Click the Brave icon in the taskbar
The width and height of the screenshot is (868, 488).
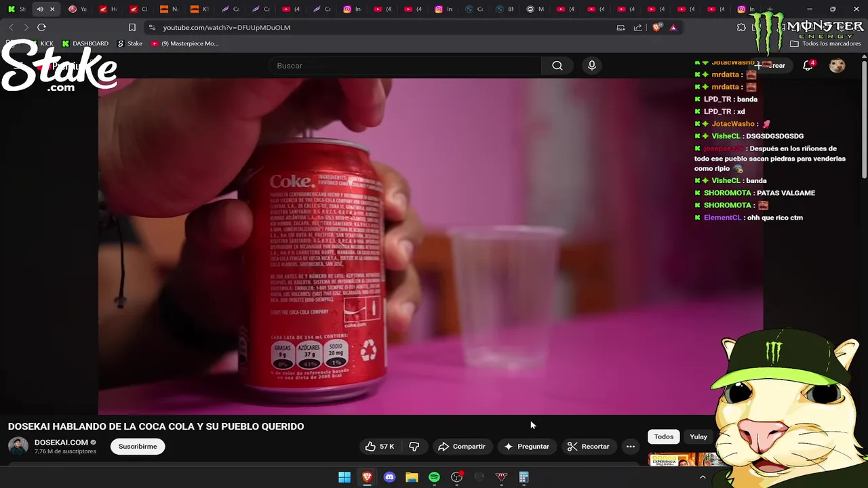click(x=367, y=477)
